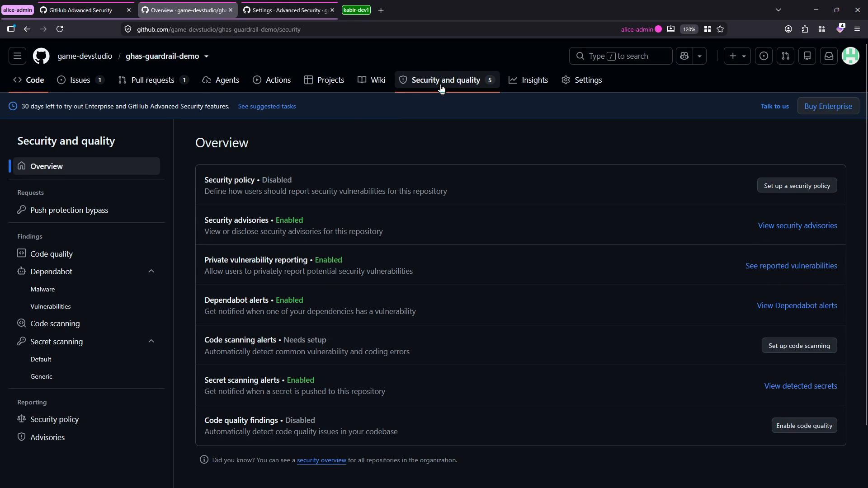
Task: Bookmark this page with the star icon
Action: click(720, 29)
